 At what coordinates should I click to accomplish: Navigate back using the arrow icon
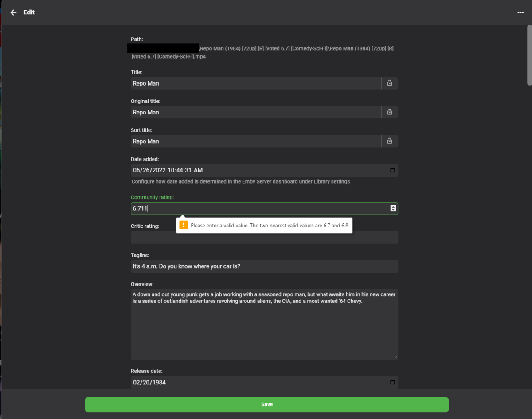(13, 12)
